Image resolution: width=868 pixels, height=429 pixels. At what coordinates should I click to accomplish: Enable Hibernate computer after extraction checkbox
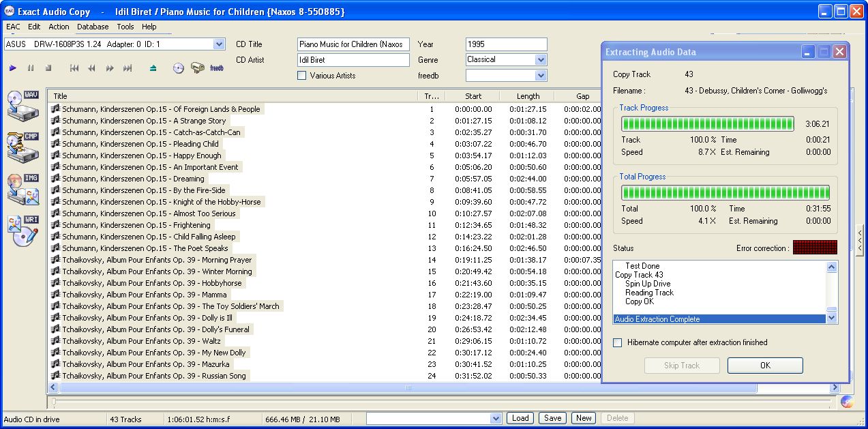(x=618, y=342)
